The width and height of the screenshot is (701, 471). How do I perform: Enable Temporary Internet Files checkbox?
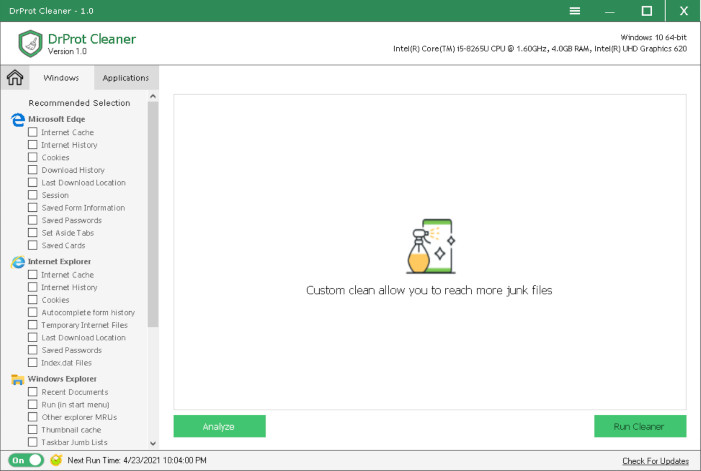[33, 324]
